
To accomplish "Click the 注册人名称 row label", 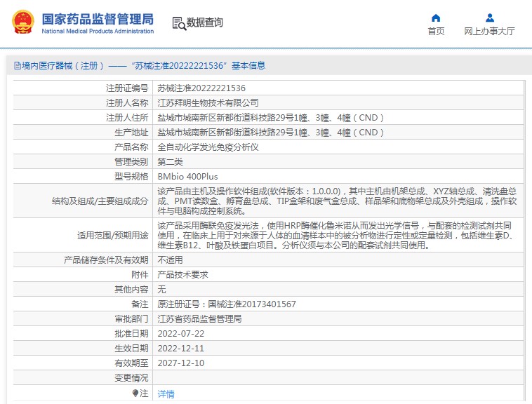I will click(x=127, y=102).
